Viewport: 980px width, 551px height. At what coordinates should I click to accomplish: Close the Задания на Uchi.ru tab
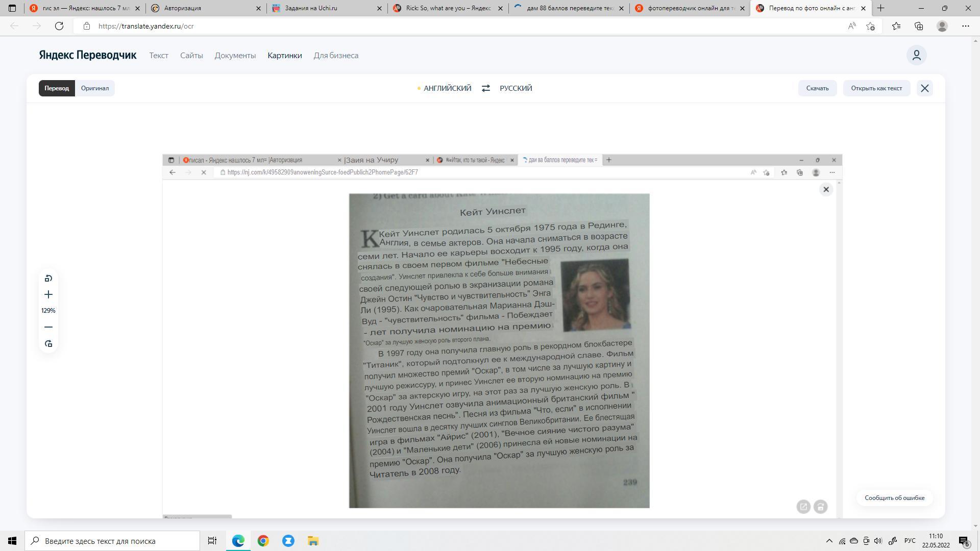(379, 8)
